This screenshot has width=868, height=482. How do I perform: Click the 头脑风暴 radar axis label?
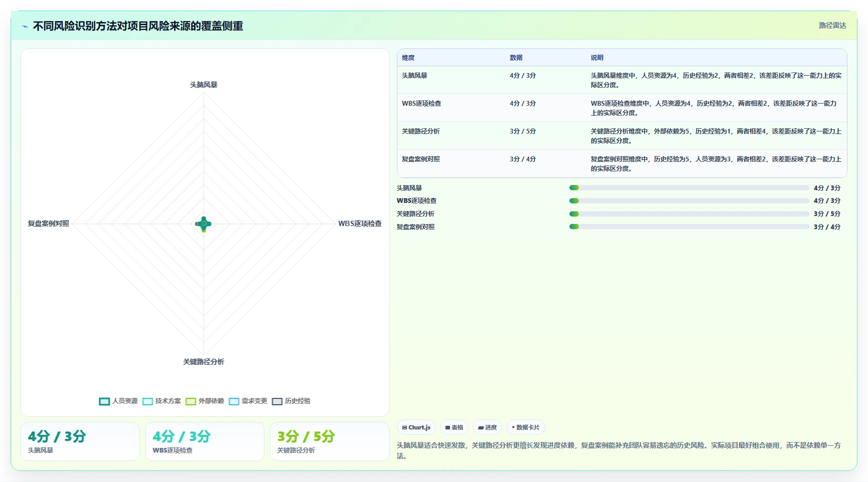coord(203,85)
